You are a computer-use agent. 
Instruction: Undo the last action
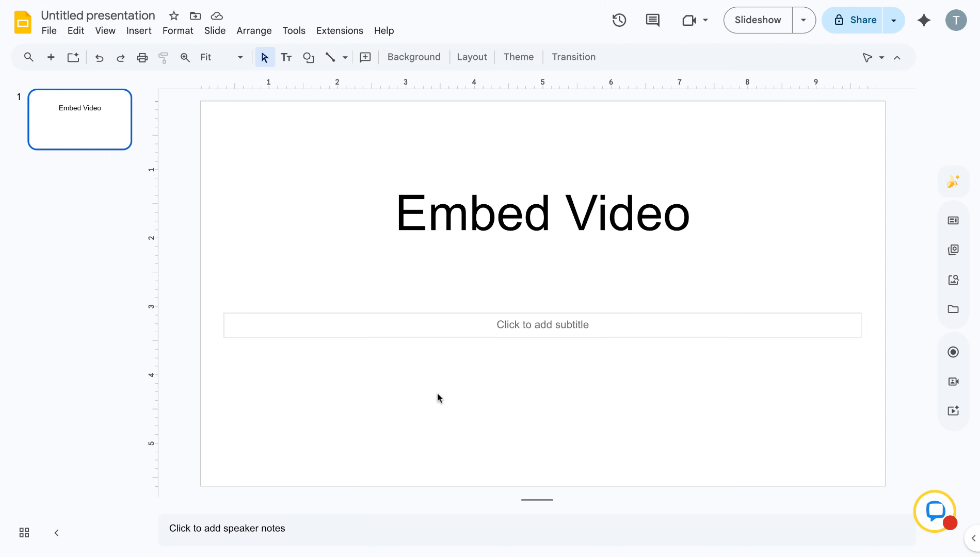[x=100, y=57]
